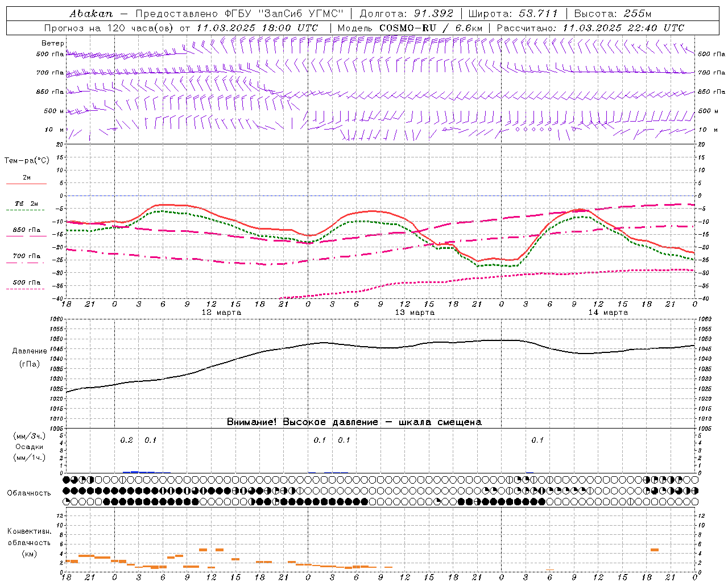The width and height of the screenshot is (728, 582).
Task: Click the left "10 м" wind level label
Action: click(55, 130)
